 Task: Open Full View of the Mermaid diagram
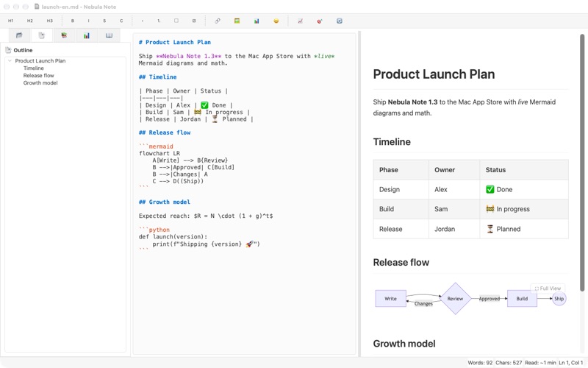pyautogui.click(x=548, y=289)
